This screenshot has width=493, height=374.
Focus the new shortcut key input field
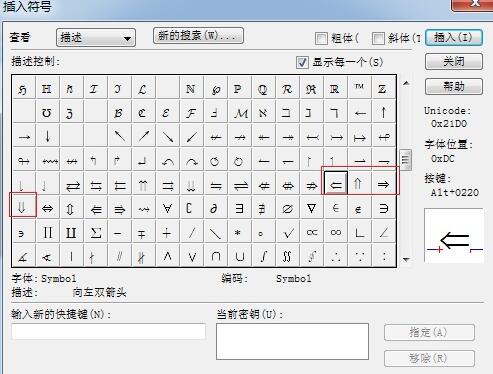108,331
